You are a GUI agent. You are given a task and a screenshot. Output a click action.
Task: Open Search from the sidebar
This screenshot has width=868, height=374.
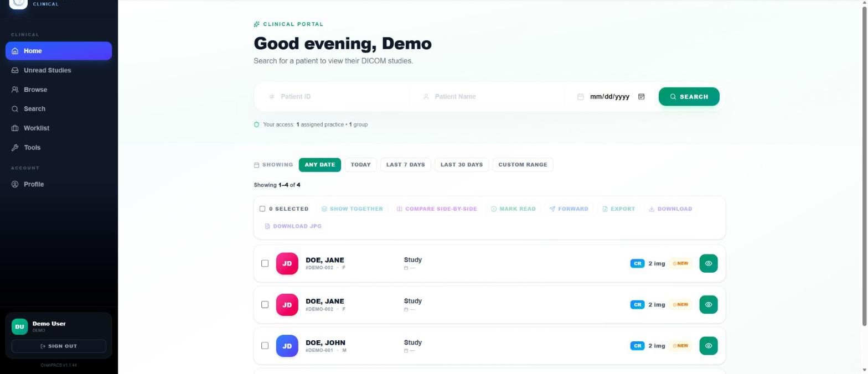click(59, 109)
